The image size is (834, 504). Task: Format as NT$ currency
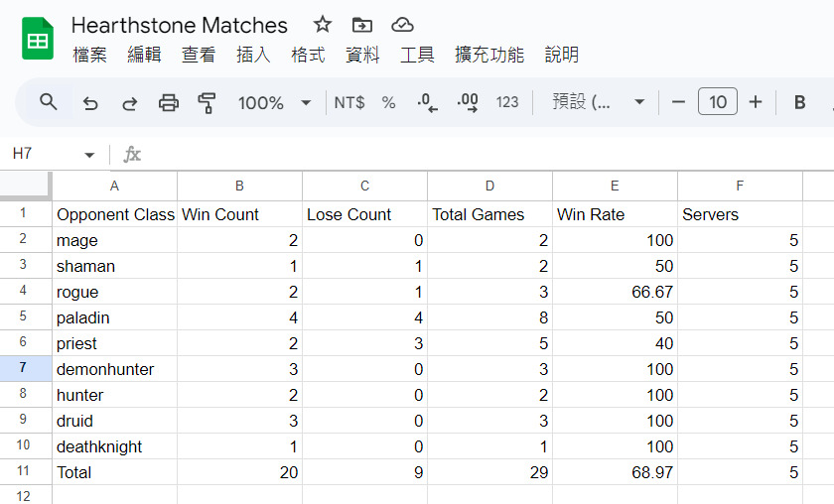coord(348,102)
